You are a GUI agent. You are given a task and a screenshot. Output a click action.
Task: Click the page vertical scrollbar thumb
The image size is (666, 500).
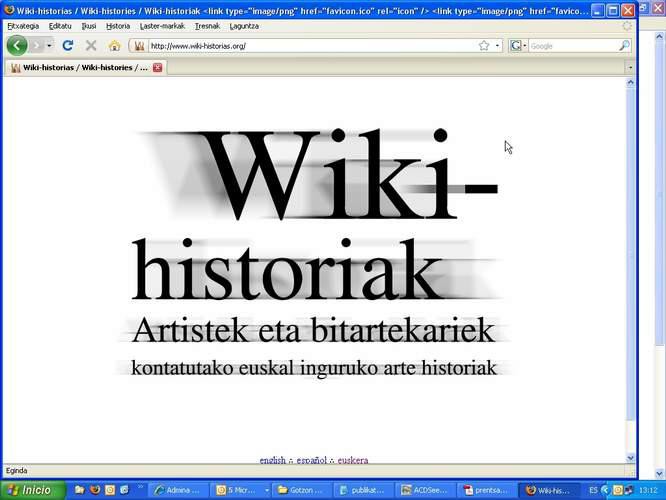[x=630, y=255]
